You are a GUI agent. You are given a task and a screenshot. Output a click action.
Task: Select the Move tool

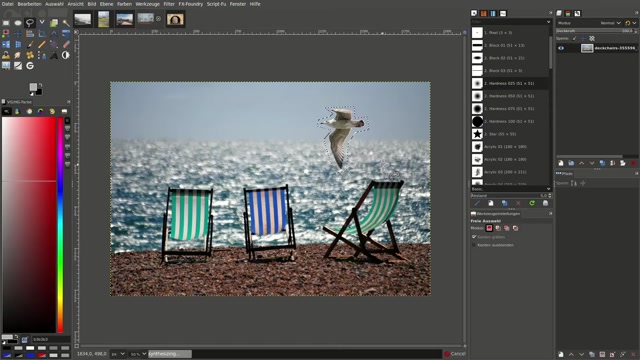[18, 33]
